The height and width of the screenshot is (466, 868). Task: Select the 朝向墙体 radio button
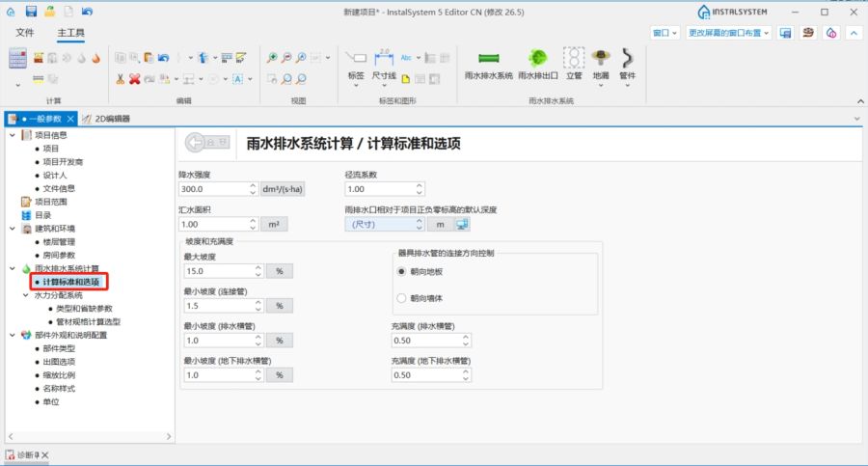coord(401,298)
